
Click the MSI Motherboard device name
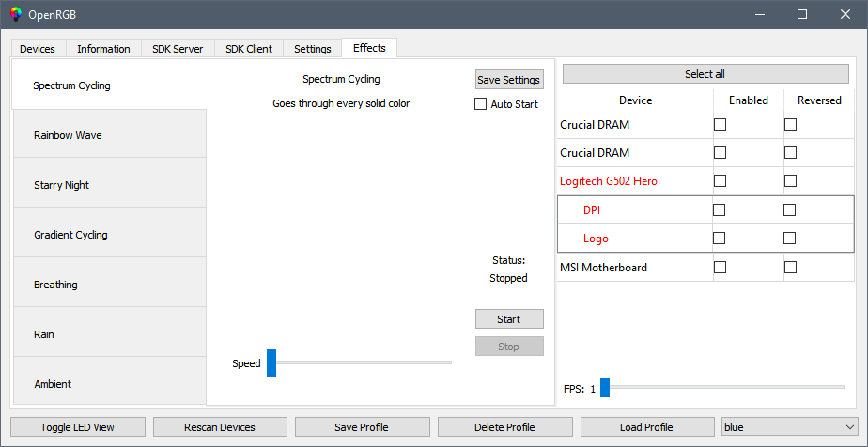pyautogui.click(x=603, y=268)
